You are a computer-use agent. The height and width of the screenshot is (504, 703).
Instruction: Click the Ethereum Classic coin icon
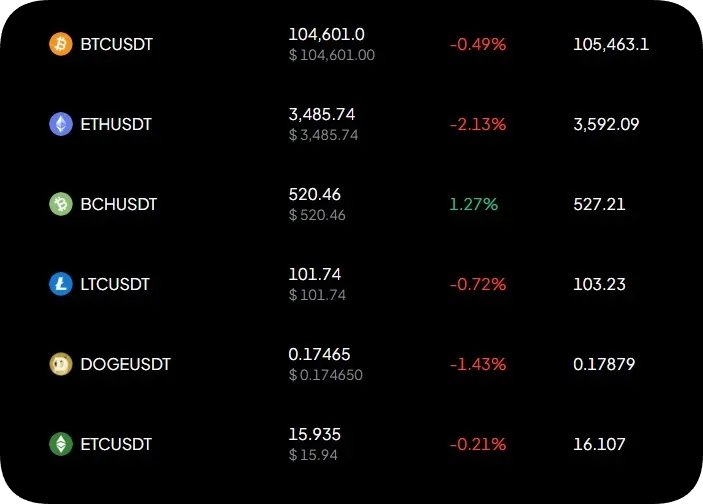(61, 444)
